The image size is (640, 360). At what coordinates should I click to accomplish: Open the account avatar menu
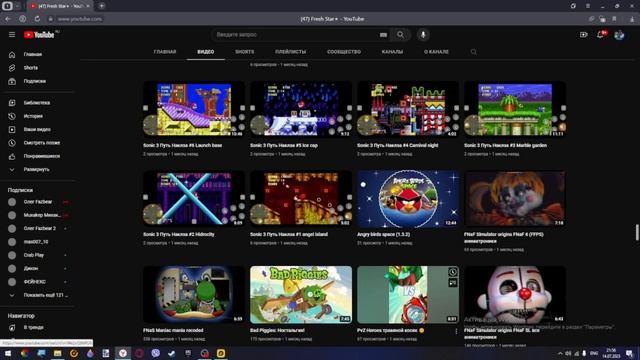point(619,35)
